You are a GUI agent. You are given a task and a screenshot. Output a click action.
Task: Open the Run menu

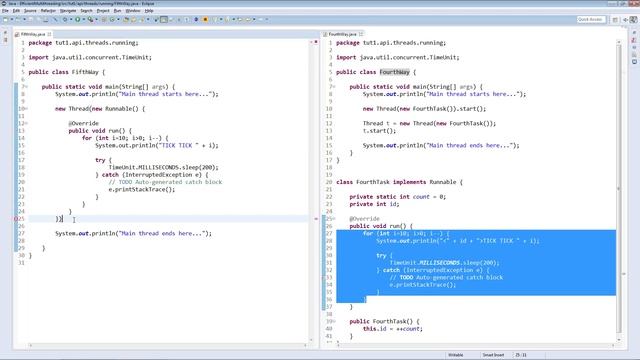(117, 11)
